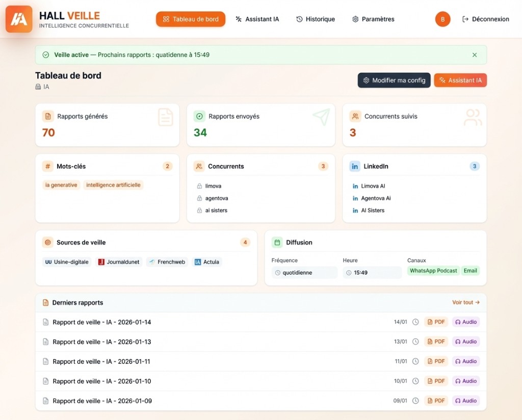Click the quotidienne frequency field

pyautogui.click(x=304, y=273)
